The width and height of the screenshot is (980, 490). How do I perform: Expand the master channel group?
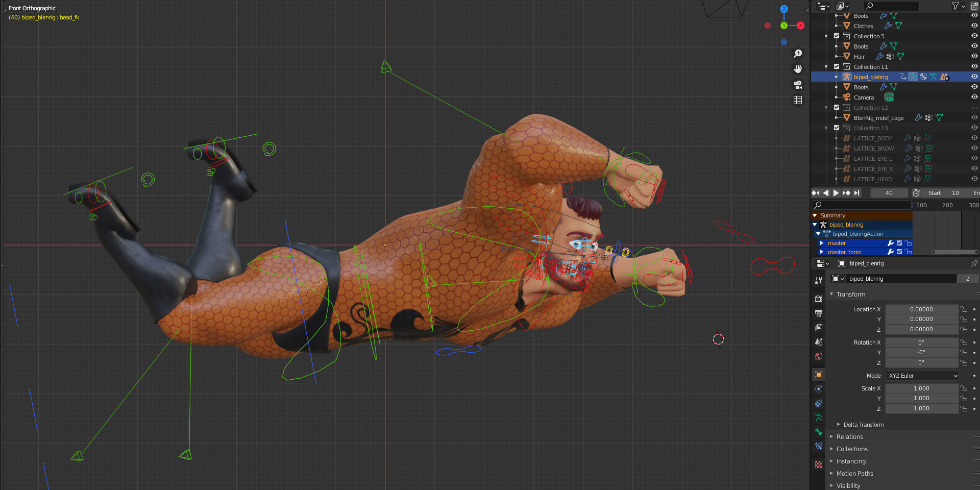pos(821,243)
